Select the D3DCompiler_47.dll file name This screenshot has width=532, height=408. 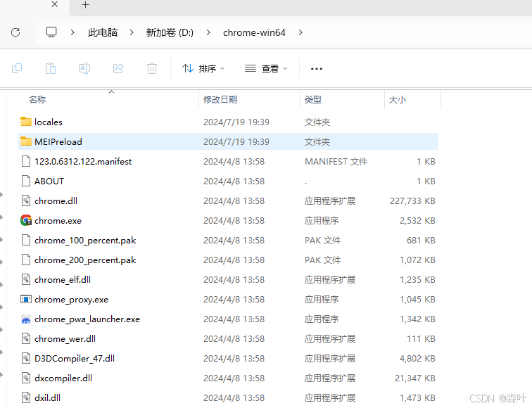[75, 359]
